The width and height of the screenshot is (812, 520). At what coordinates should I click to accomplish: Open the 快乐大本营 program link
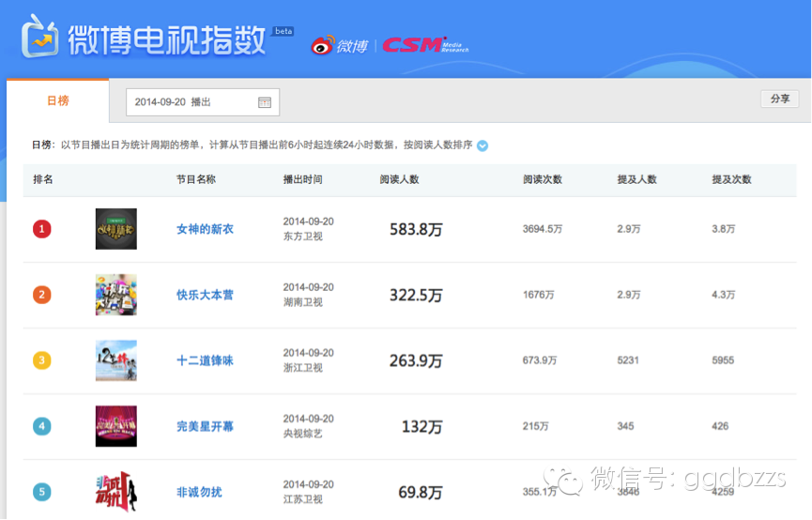coord(205,295)
